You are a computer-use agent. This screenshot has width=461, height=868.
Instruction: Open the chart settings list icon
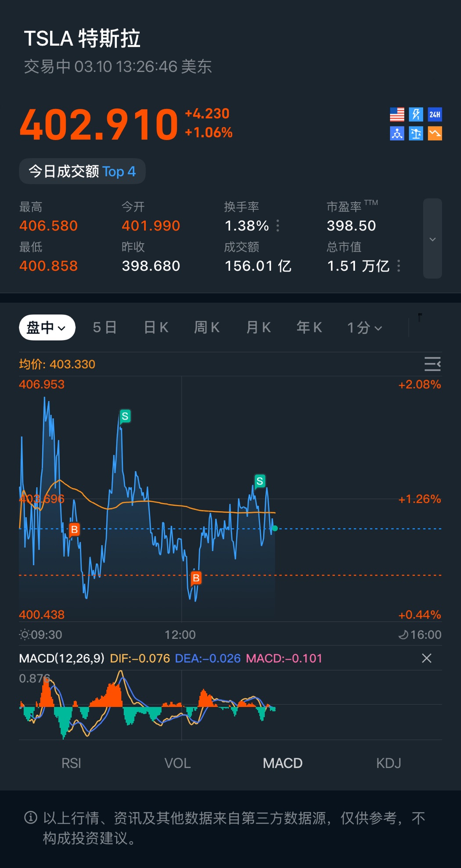432,364
